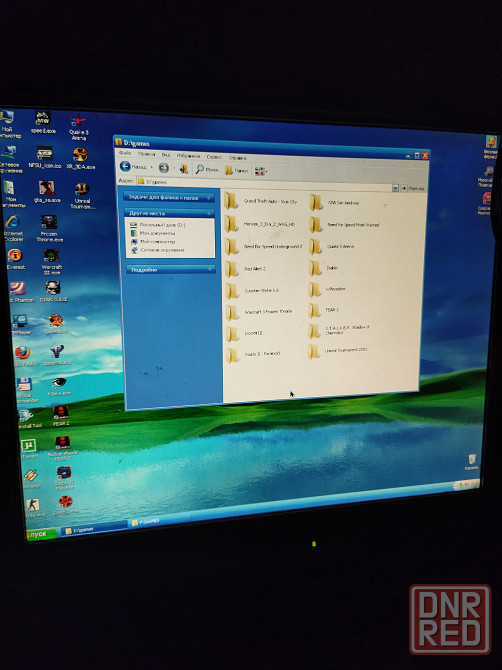This screenshot has width=502, height=670.
Task: Open the Правка menu
Action: tap(146, 154)
